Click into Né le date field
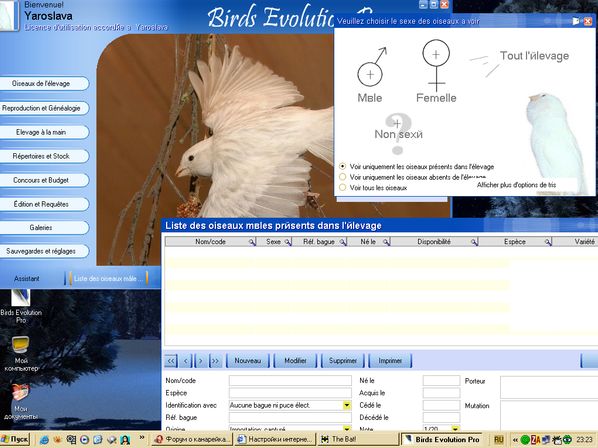 [x=441, y=381]
